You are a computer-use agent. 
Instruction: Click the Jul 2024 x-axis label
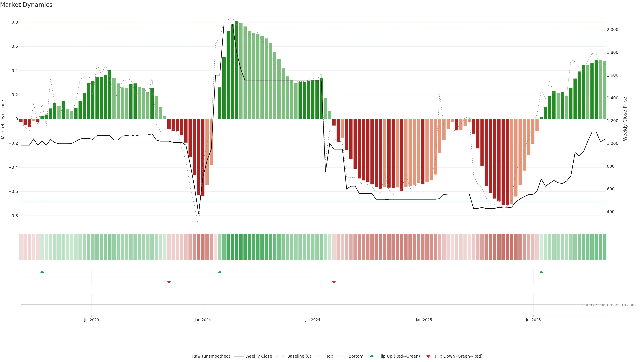[312, 320]
